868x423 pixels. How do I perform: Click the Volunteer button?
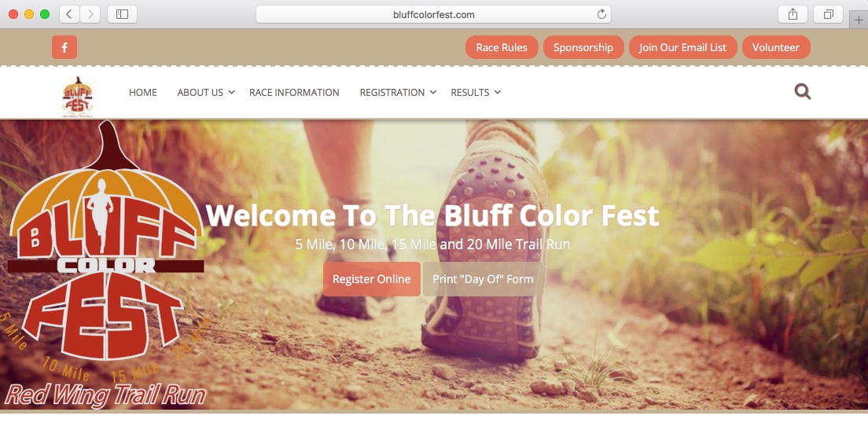point(775,47)
